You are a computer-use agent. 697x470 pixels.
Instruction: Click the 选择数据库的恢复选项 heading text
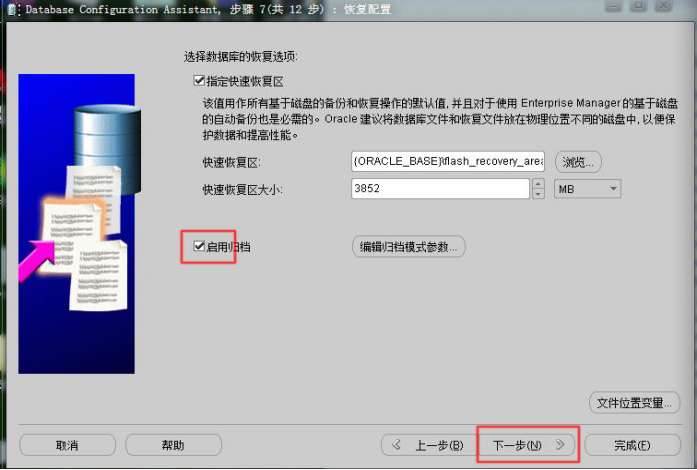pos(240,56)
